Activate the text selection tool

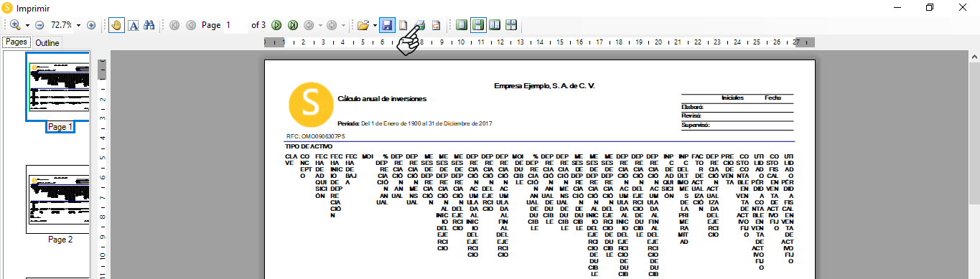[x=133, y=25]
